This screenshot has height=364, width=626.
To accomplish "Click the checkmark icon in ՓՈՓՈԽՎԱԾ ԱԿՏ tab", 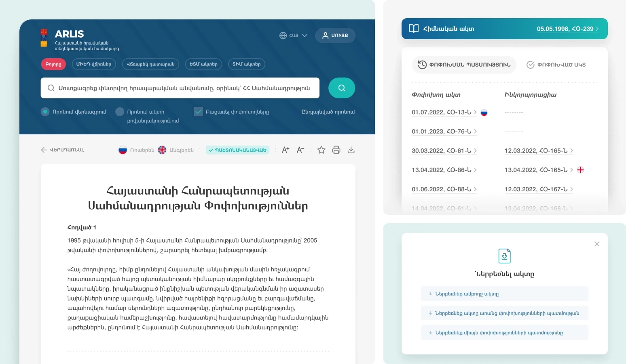I will (531, 65).
